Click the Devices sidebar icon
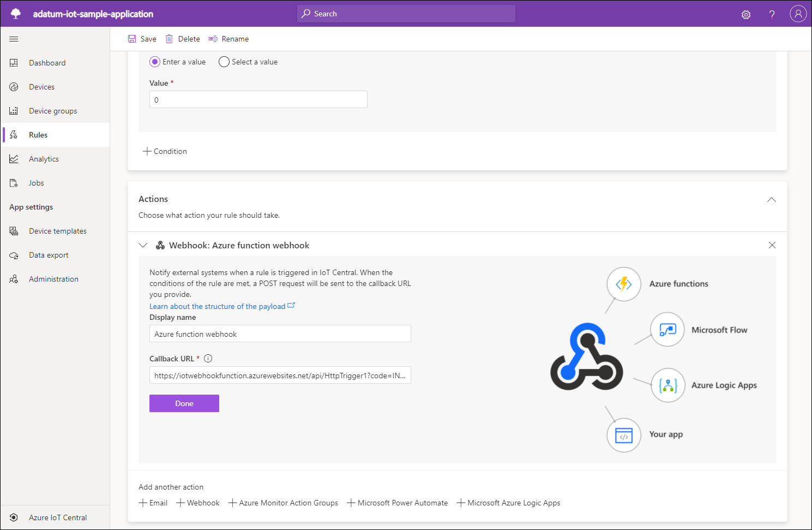Image resolution: width=812 pixels, height=530 pixels. click(14, 87)
